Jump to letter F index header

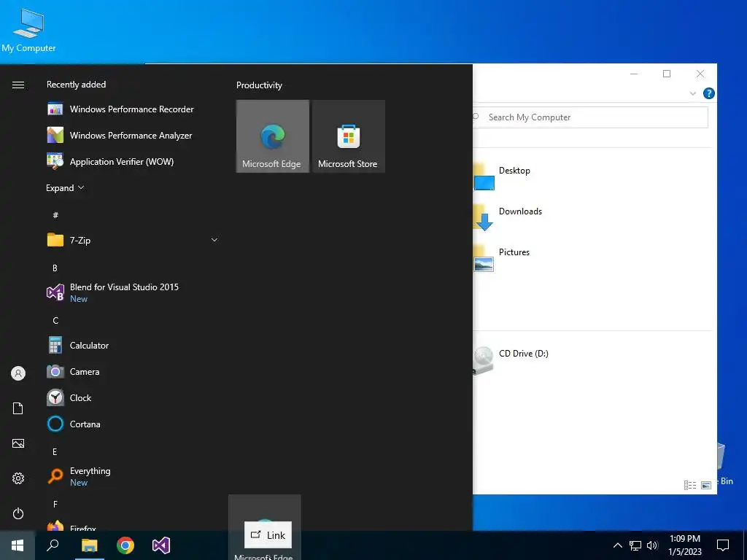[x=55, y=505]
